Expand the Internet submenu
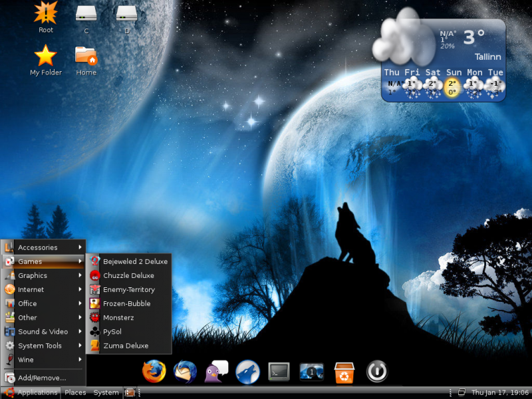The width and height of the screenshot is (532, 399). click(x=43, y=289)
